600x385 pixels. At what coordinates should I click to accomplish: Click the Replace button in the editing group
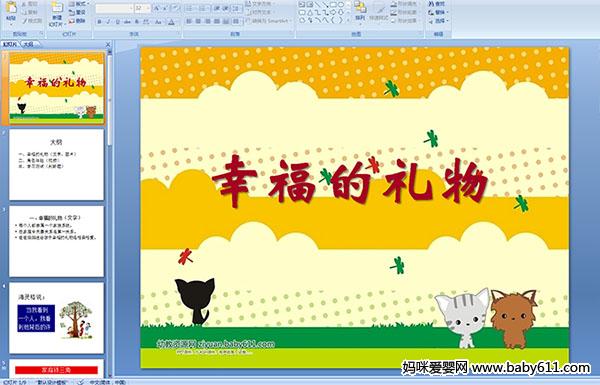(x=437, y=12)
